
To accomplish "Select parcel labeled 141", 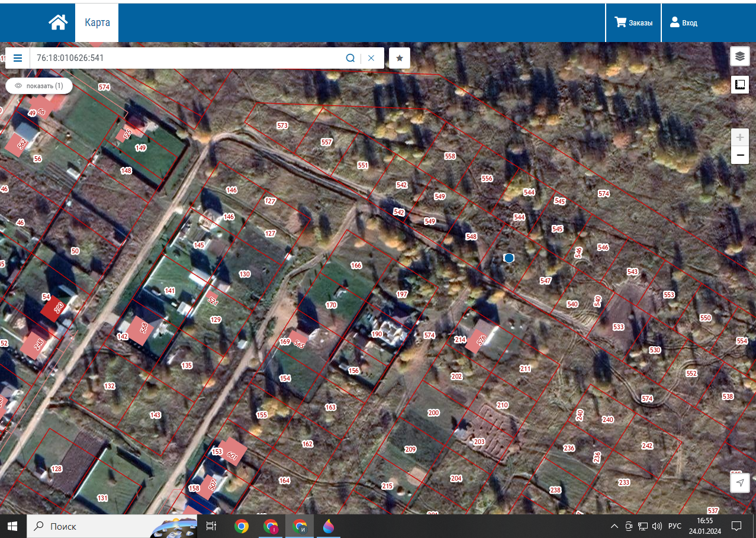I will [170, 291].
